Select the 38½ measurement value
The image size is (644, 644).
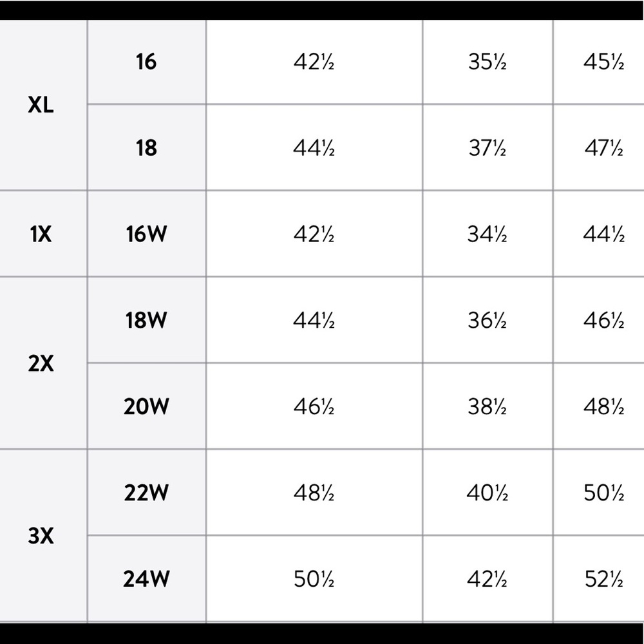487,406
